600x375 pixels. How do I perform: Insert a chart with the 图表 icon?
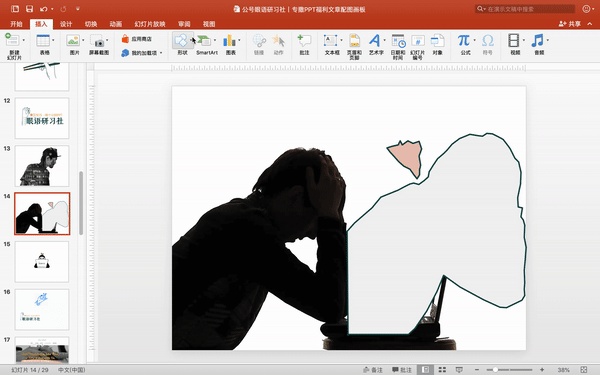click(229, 40)
